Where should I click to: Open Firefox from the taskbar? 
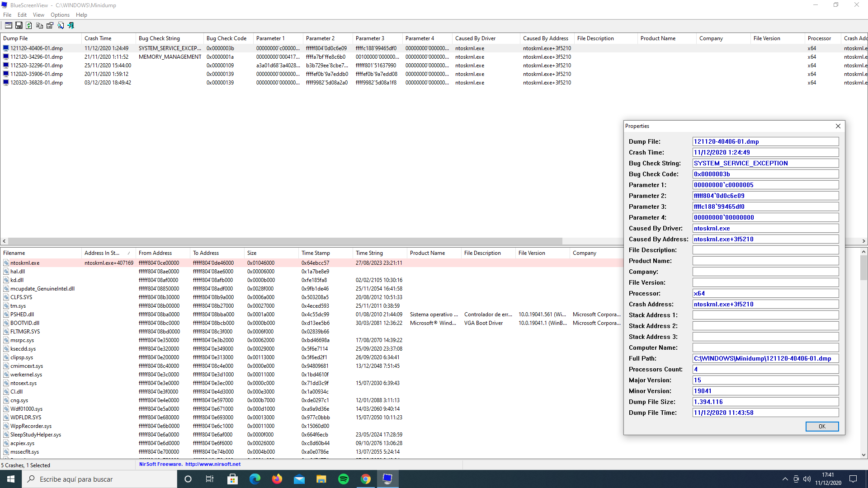[x=277, y=479]
